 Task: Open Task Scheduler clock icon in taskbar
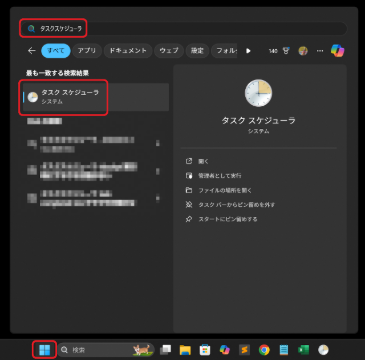click(x=323, y=350)
